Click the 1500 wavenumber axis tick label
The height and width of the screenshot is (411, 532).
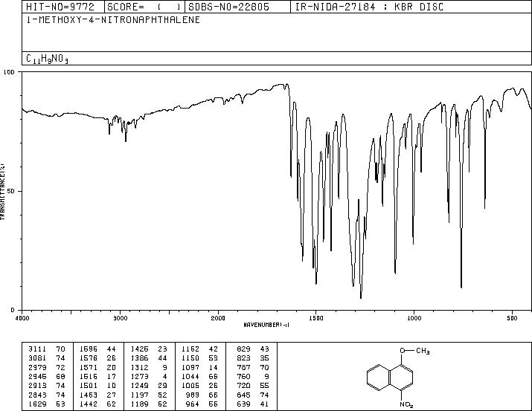point(316,318)
